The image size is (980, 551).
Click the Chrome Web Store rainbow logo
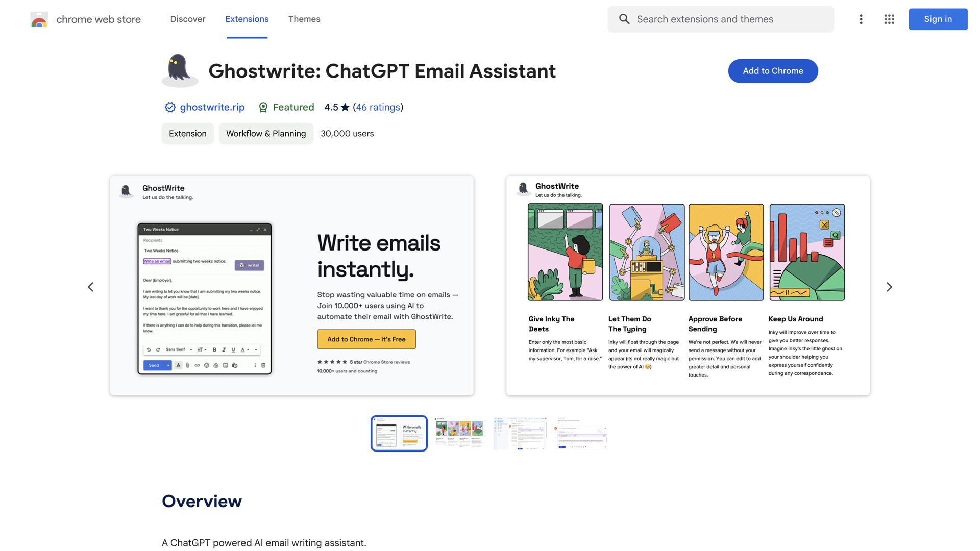click(39, 19)
